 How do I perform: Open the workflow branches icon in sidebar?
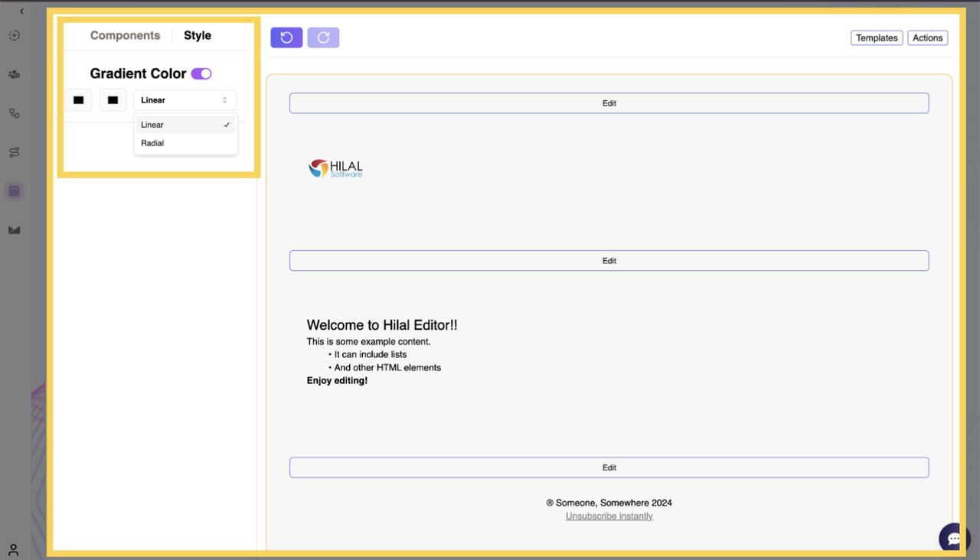coord(14,152)
